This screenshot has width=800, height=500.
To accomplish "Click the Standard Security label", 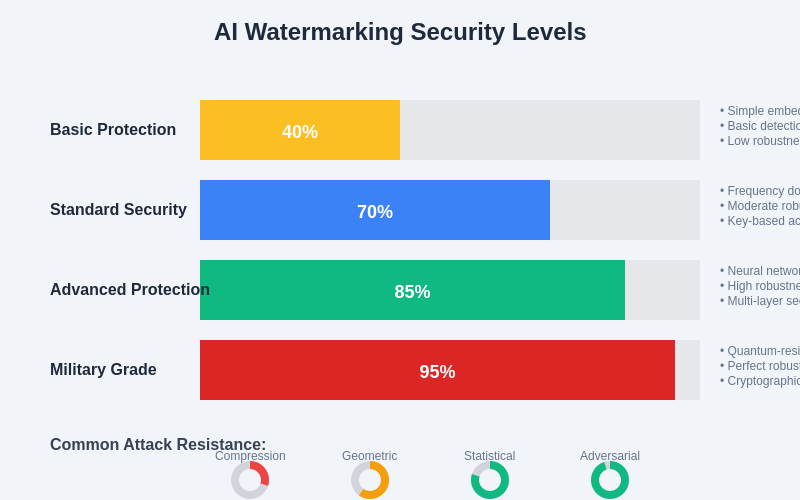I will tap(118, 210).
